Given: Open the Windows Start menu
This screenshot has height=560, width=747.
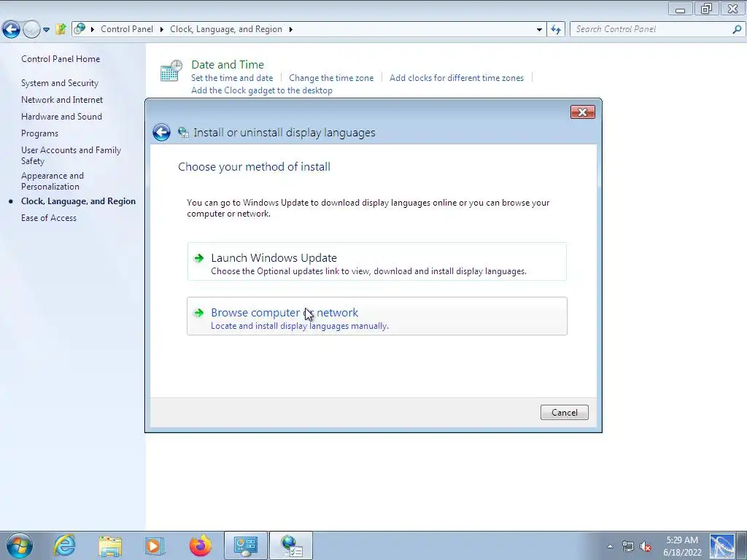Looking at the screenshot, I should tap(20, 545).
